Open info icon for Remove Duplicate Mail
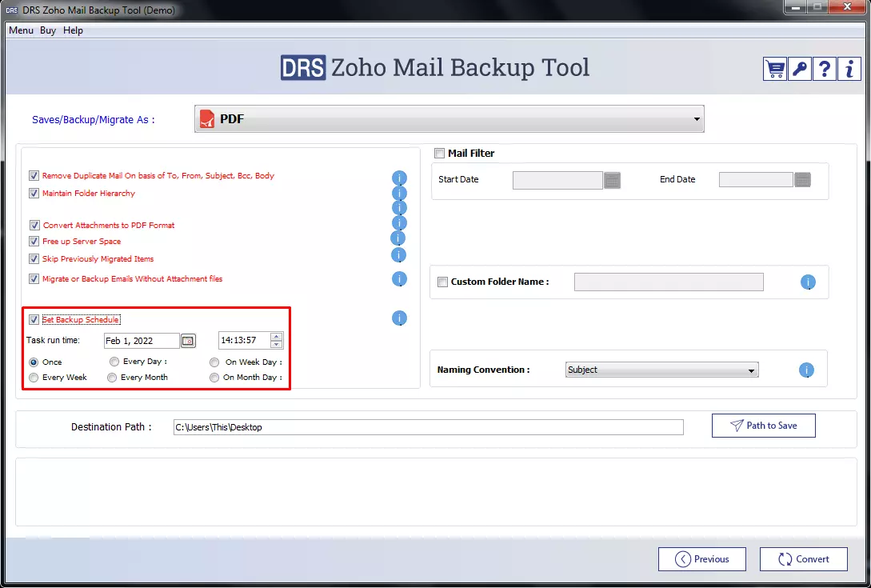The height and width of the screenshot is (588, 871). (399, 178)
